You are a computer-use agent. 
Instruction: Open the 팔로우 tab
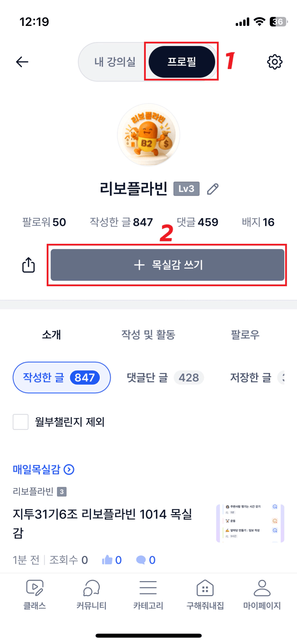(245, 335)
